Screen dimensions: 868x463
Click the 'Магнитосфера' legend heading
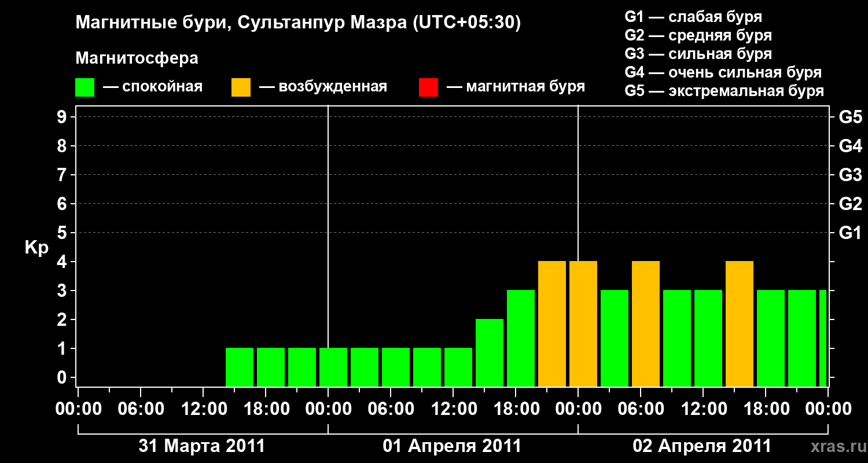tap(137, 58)
